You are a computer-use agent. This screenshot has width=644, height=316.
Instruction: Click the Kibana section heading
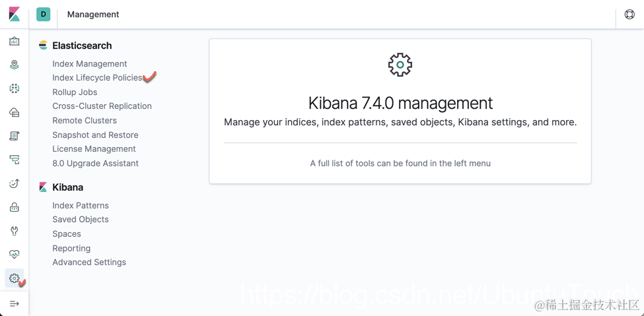tap(68, 187)
